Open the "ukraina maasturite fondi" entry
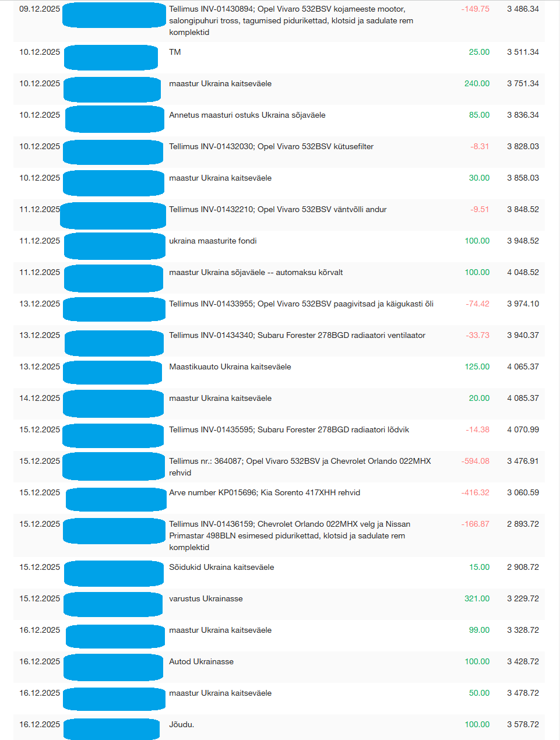 coord(213,241)
